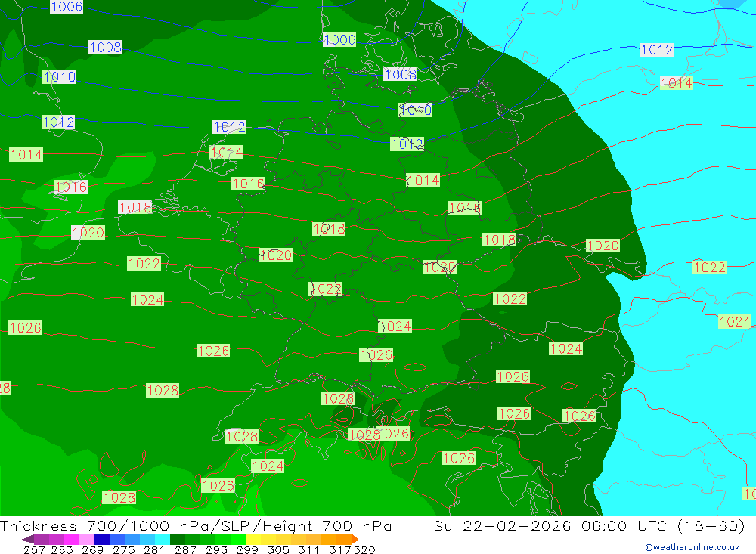Viewport: 756px width, 554px height.
Task: Click legend value 305
Action: (278, 549)
